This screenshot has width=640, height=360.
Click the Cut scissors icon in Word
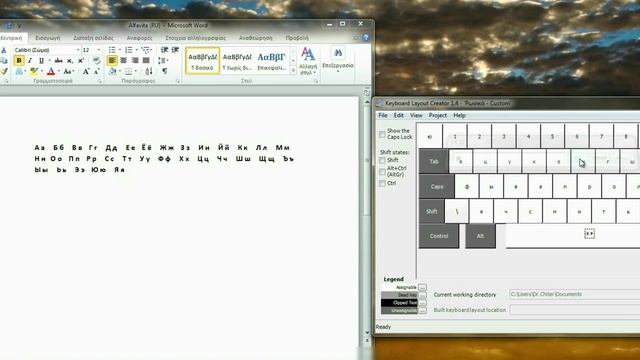tap(4, 50)
